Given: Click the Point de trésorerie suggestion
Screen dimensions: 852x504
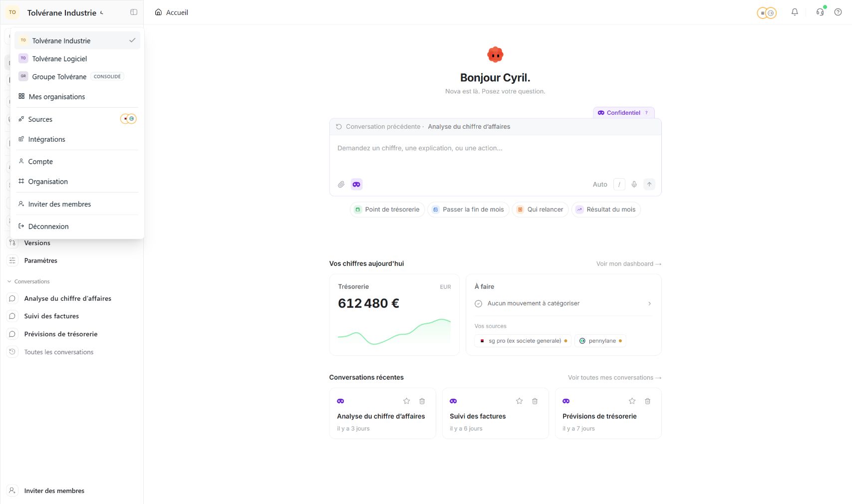Looking at the screenshot, I should (387, 210).
